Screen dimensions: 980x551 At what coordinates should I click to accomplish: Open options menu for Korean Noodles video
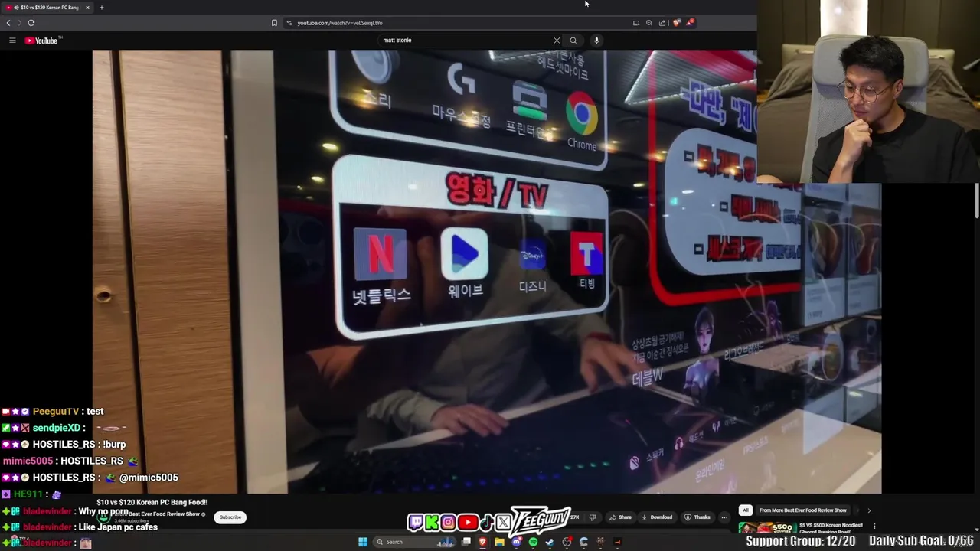point(874,527)
